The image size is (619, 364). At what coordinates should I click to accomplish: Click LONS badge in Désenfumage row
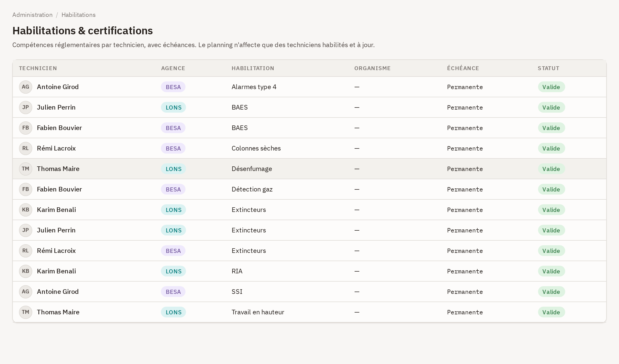173,169
